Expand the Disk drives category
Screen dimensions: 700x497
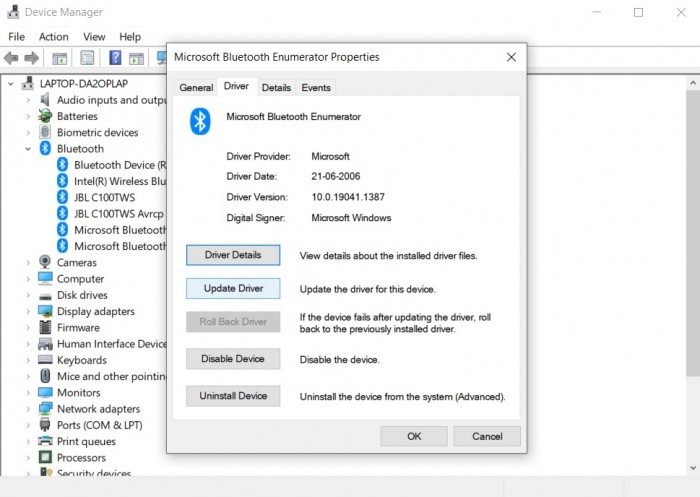point(28,295)
